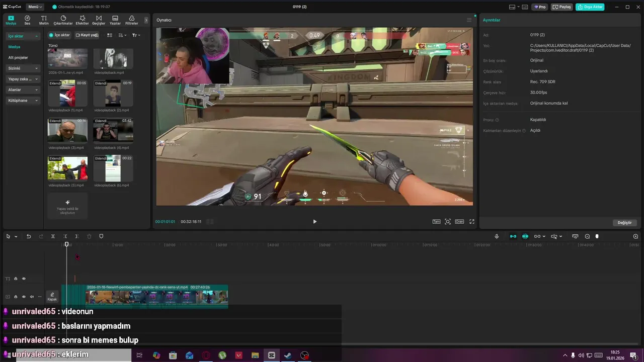Open the Oynatıcı player menu icon
The width and height of the screenshot is (644, 362).
pos(469,20)
